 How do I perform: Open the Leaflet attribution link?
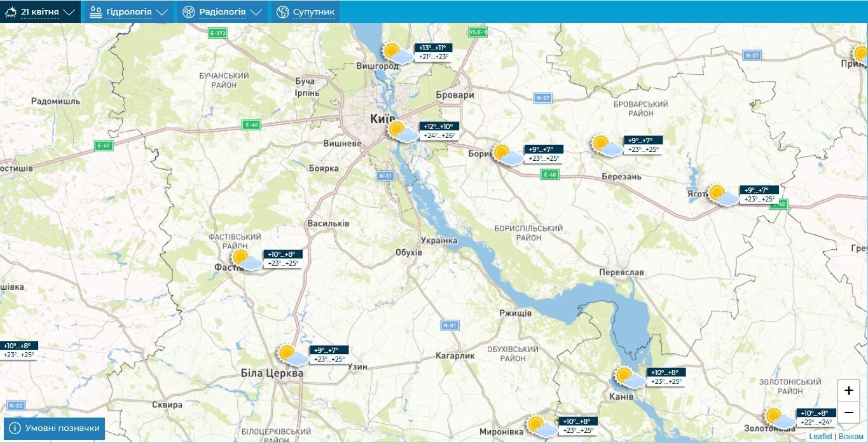tap(820, 437)
